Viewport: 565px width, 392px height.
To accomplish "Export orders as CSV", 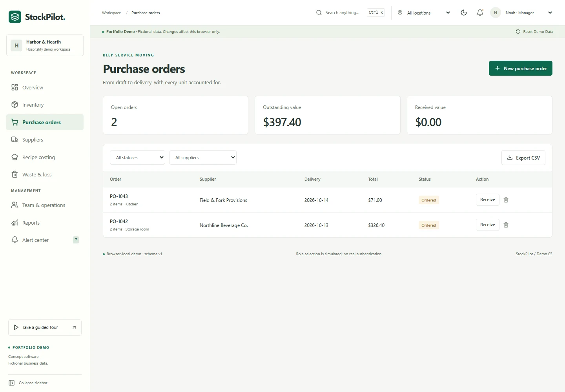I will coord(523,158).
